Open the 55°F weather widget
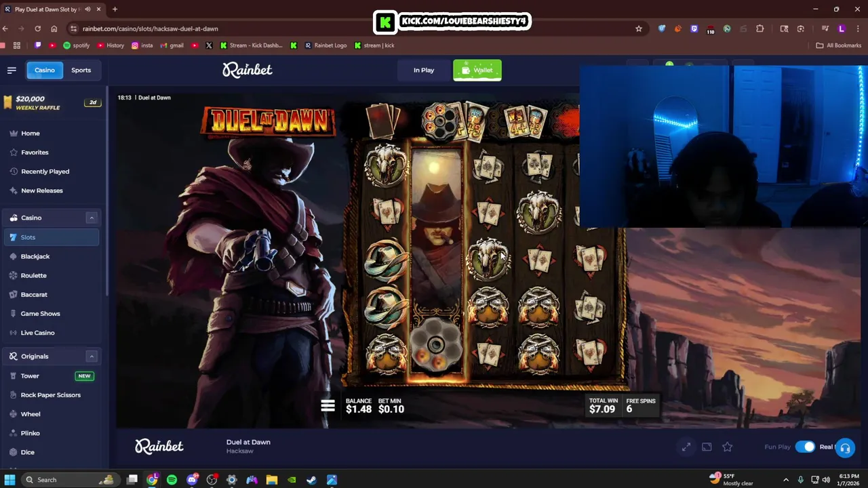Image resolution: width=868 pixels, height=488 pixels. tap(731, 479)
